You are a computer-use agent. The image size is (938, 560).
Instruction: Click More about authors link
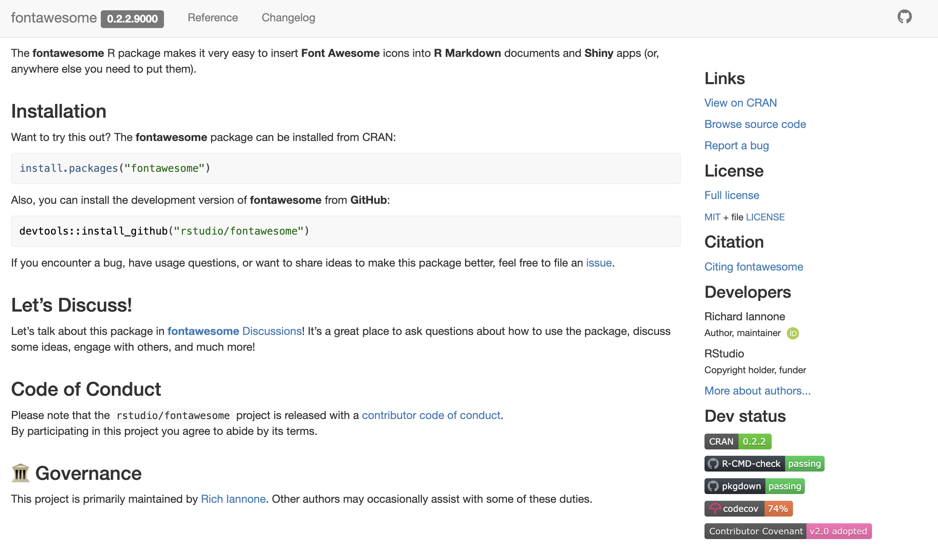click(757, 391)
